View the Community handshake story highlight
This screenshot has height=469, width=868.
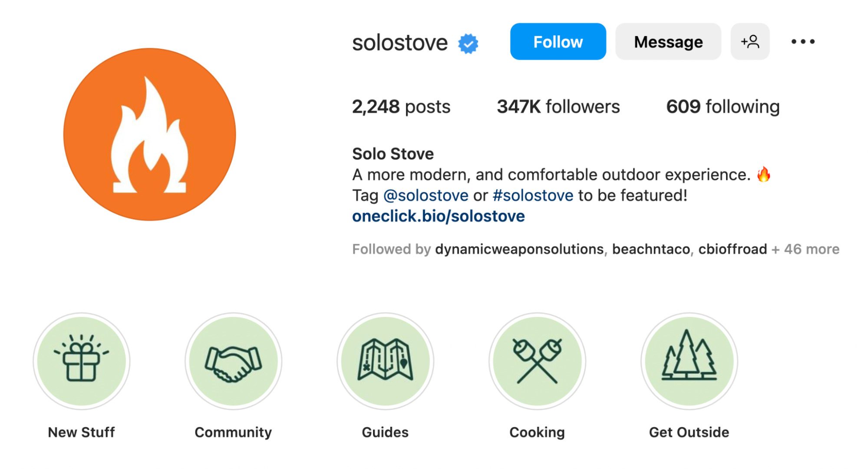click(x=233, y=363)
